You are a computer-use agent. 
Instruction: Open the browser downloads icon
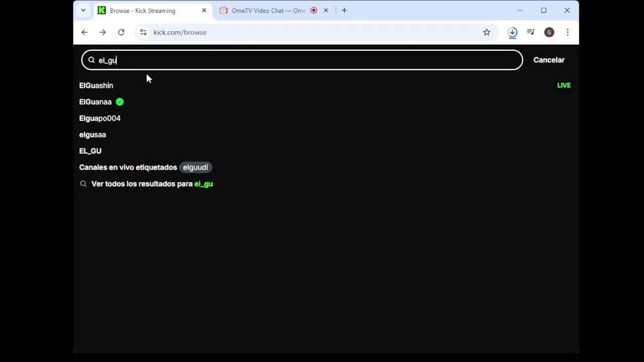coord(512,32)
